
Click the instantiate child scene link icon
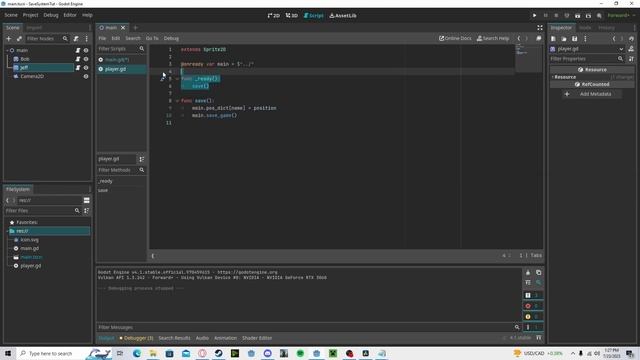(19, 38)
